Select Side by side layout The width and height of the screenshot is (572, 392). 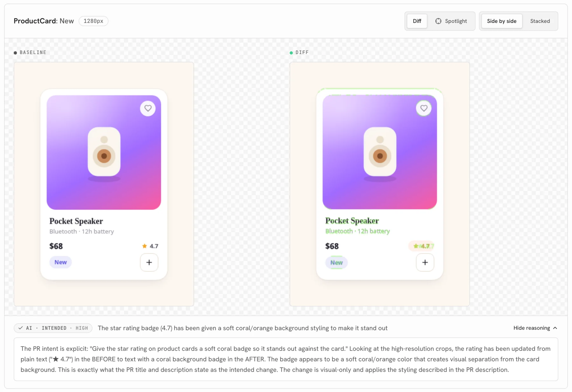pos(501,21)
